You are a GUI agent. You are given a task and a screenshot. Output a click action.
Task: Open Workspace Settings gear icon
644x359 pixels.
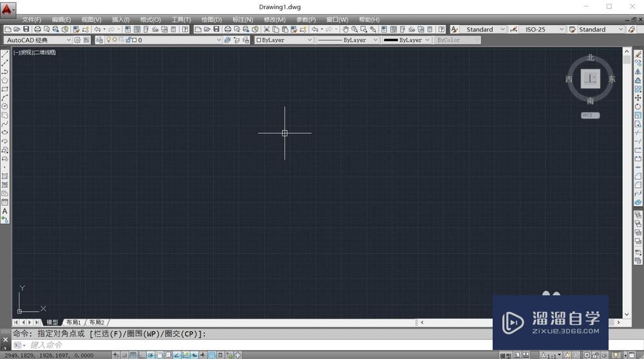click(x=77, y=40)
